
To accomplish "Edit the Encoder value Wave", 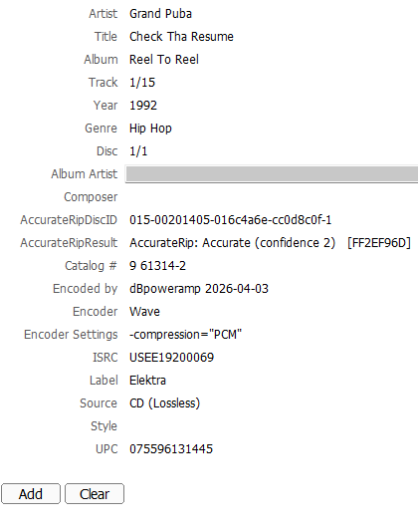I will (144, 312).
